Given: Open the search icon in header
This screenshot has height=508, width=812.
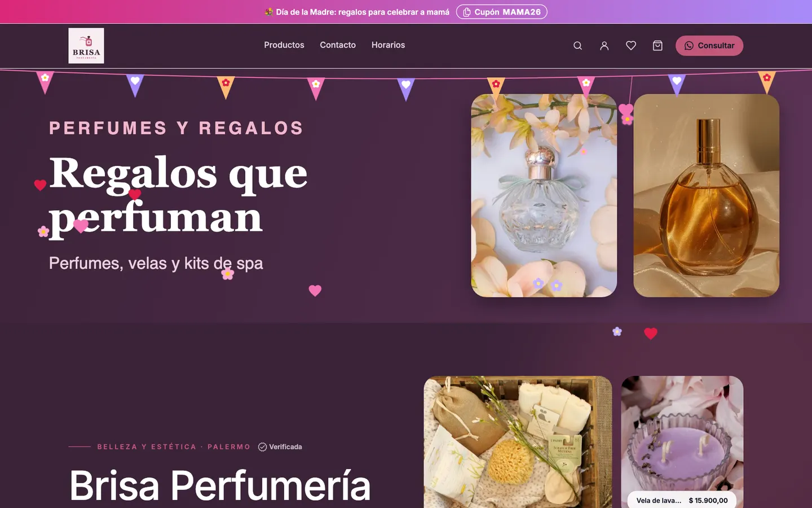Looking at the screenshot, I should (x=577, y=46).
